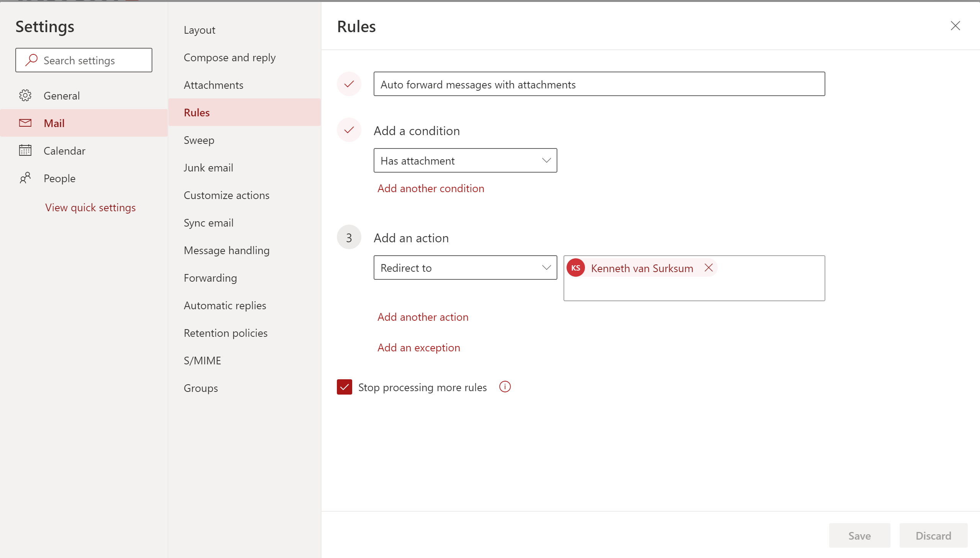Open Sweep settings
980x558 pixels.
[245, 140]
